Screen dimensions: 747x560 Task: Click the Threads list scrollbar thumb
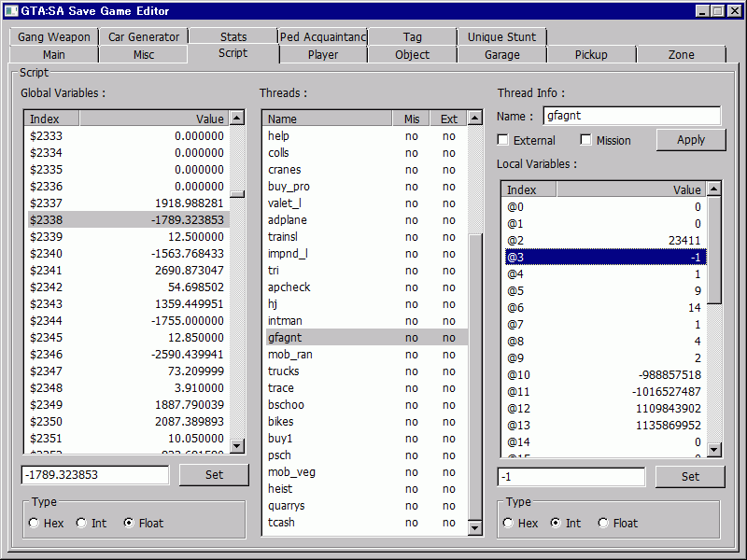(x=475, y=377)
